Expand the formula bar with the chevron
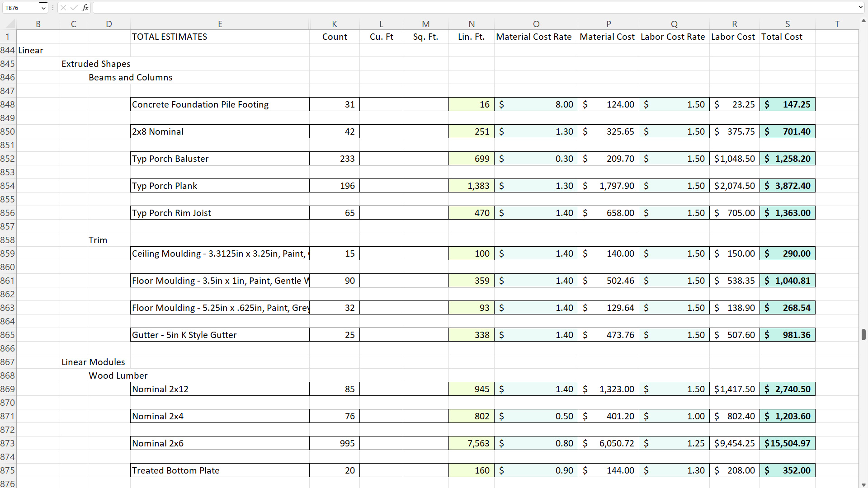This screenshot has height=488, width=868. (860, 7)
